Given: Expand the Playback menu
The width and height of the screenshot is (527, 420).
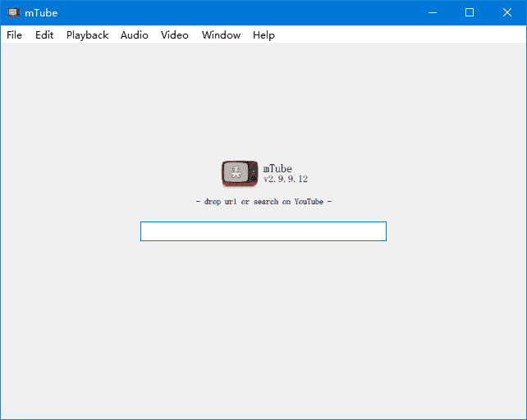Looking at the screenshot, I should click(87, 35).
